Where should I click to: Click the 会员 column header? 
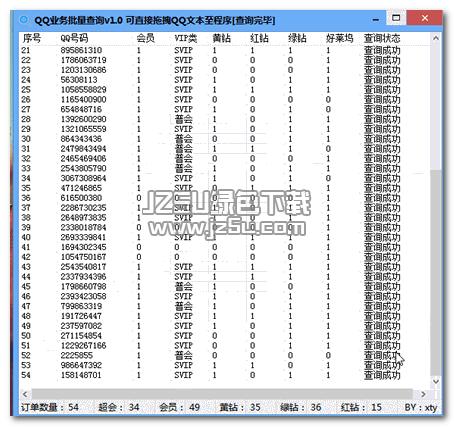tap(146, 38)
